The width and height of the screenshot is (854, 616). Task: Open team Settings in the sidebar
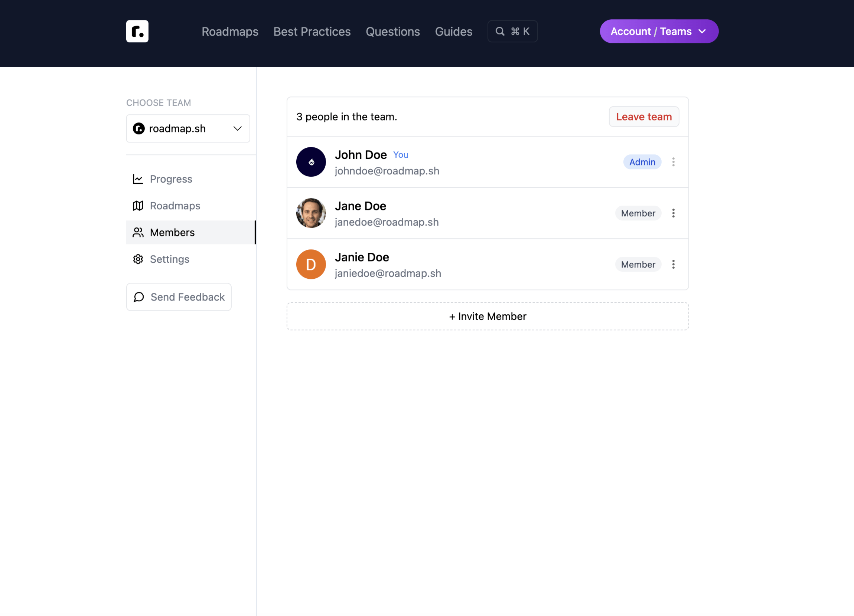(191, 259)
